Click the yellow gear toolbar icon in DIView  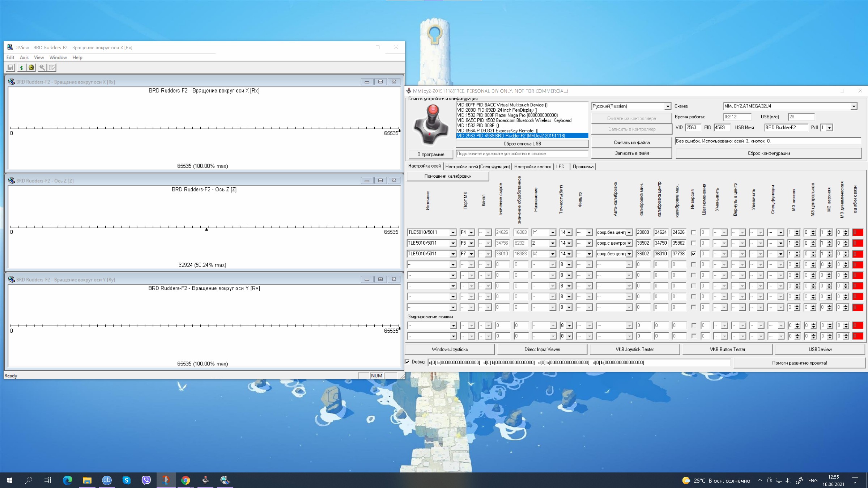(x=31, y=68)
